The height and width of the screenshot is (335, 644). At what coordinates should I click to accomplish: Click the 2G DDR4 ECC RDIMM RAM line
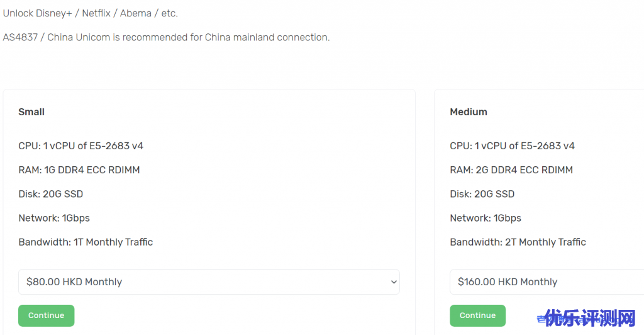coord(511,170)
